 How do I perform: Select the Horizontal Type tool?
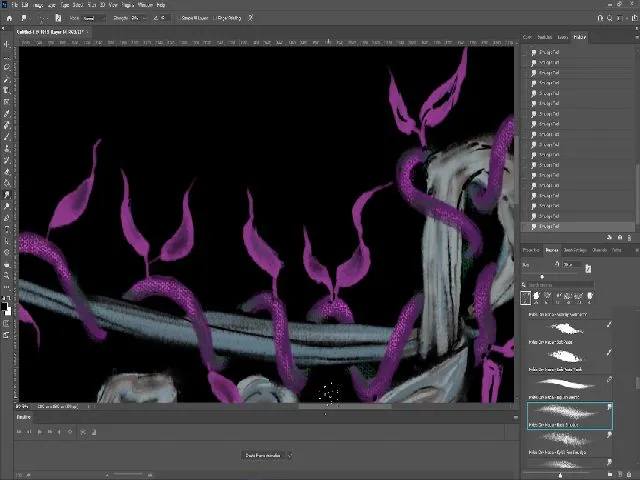7,229
